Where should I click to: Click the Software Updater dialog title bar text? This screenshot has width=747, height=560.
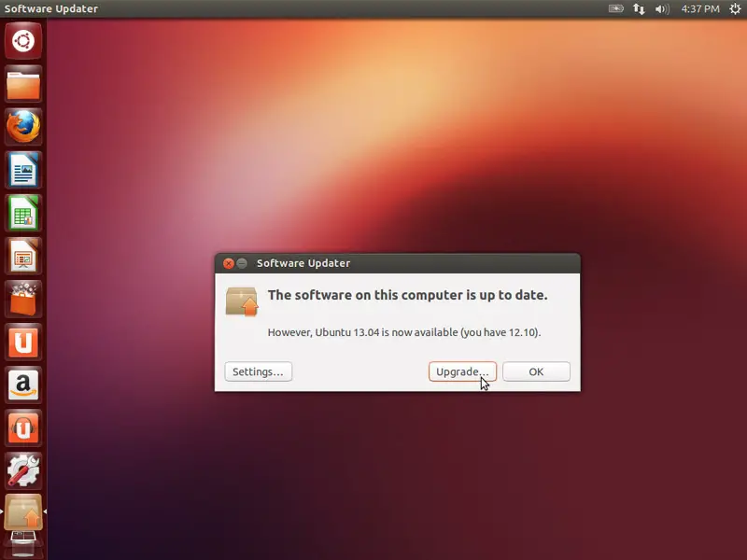pyautogui.click(x=303, y=263)
